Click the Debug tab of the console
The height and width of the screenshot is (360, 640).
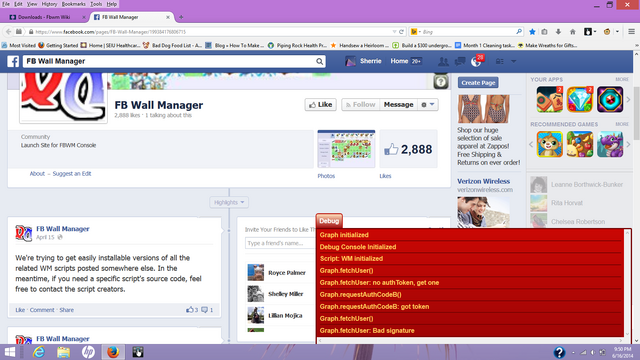click(329, 221)
